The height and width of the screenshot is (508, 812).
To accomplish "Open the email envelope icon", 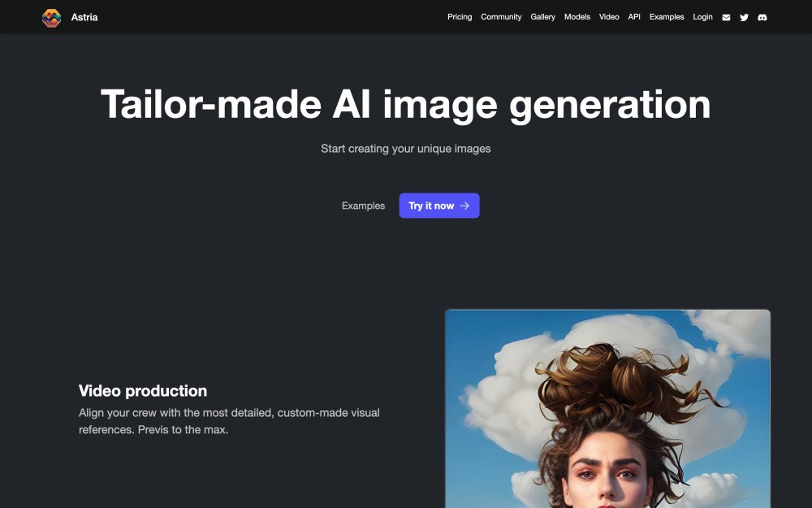I will pos(726,17).
